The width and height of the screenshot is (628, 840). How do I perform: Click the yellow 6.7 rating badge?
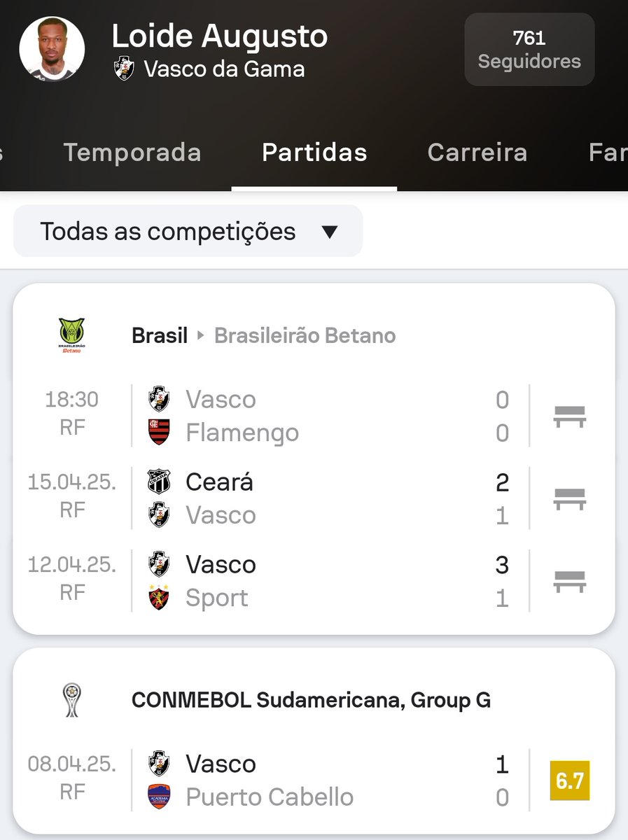pos(569,780)
